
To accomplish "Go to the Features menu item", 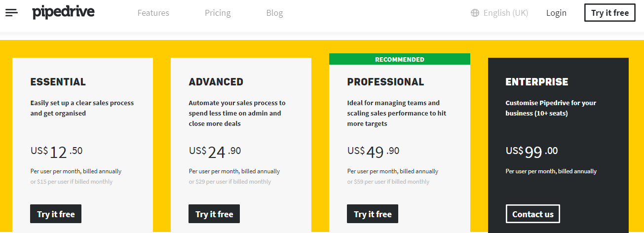I will pos(153,13).
